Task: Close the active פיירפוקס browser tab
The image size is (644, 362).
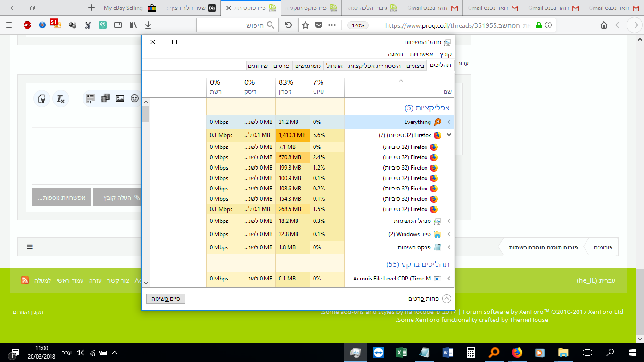Action: (229, 8)
